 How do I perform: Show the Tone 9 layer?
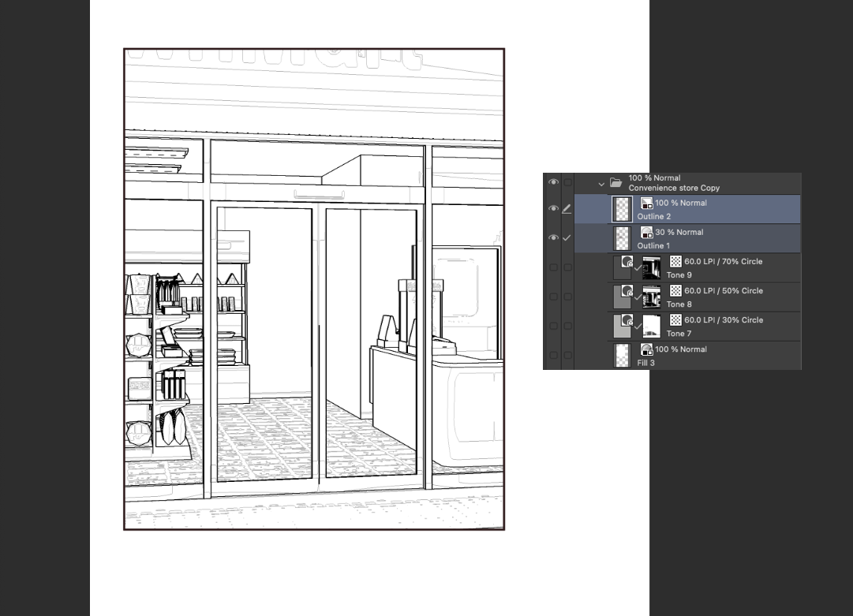click(x=553, y=267)
